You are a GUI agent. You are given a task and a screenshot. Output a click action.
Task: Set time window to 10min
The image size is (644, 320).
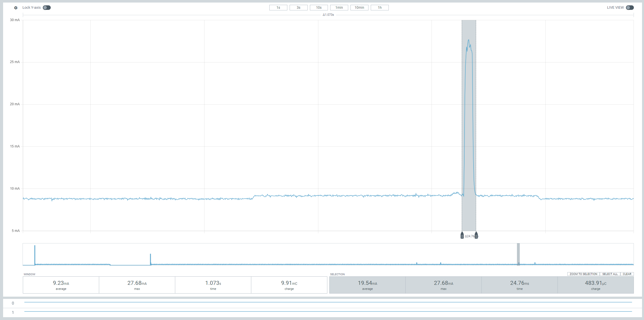click(359, 8)
